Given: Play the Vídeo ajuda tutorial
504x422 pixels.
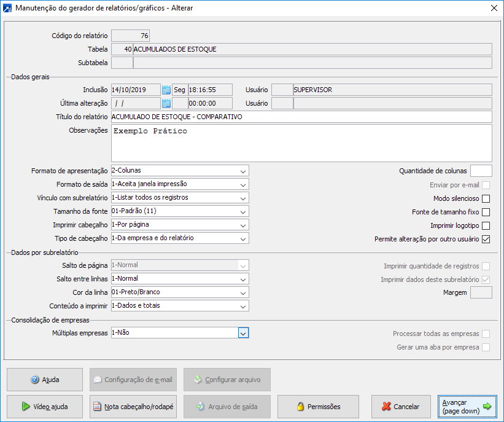Looking at the screenshot, I should [44, 407].
